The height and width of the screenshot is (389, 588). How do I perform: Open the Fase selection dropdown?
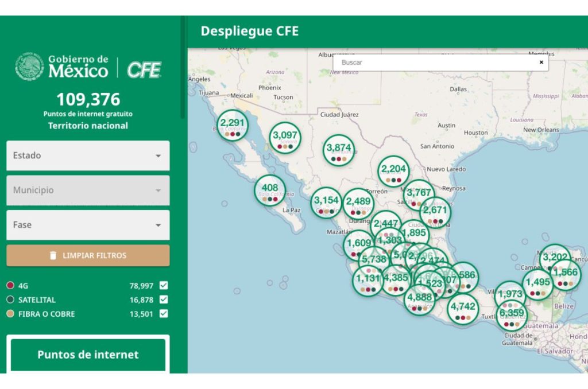click(x=87, y=224)
